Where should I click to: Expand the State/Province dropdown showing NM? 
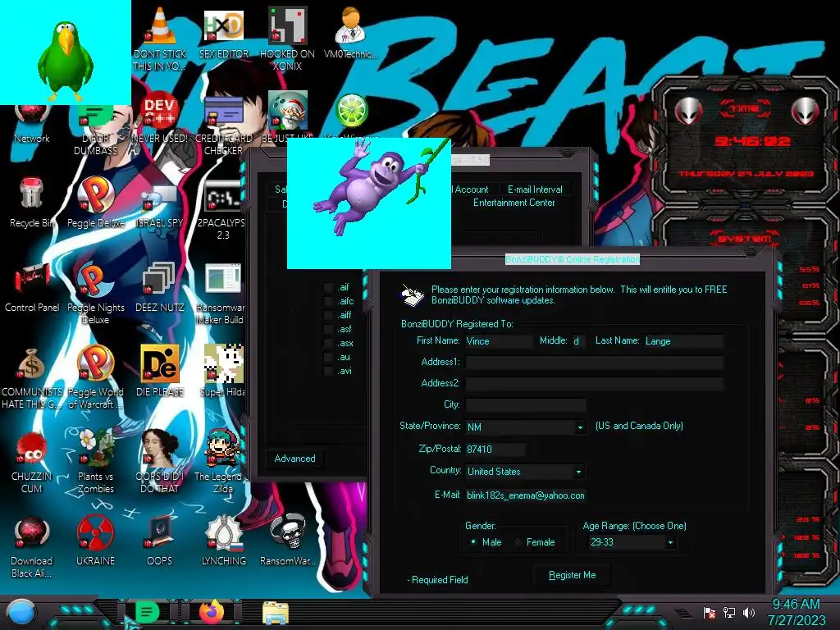tap(580, 427)
